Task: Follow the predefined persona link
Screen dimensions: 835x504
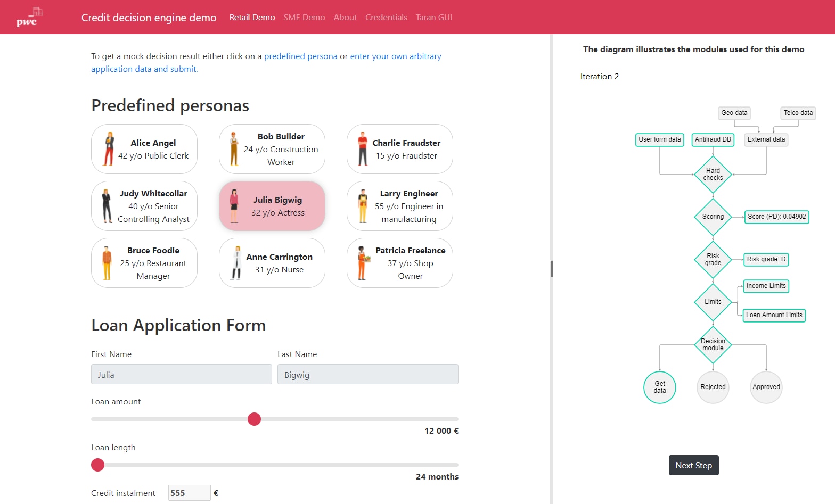Action: 300,56
